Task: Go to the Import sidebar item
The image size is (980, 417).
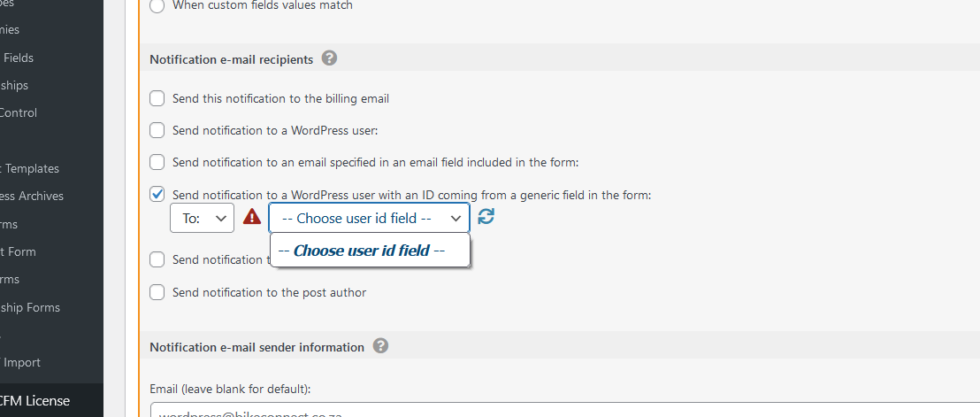Action: pyautogui.click(x=20, y=363)
